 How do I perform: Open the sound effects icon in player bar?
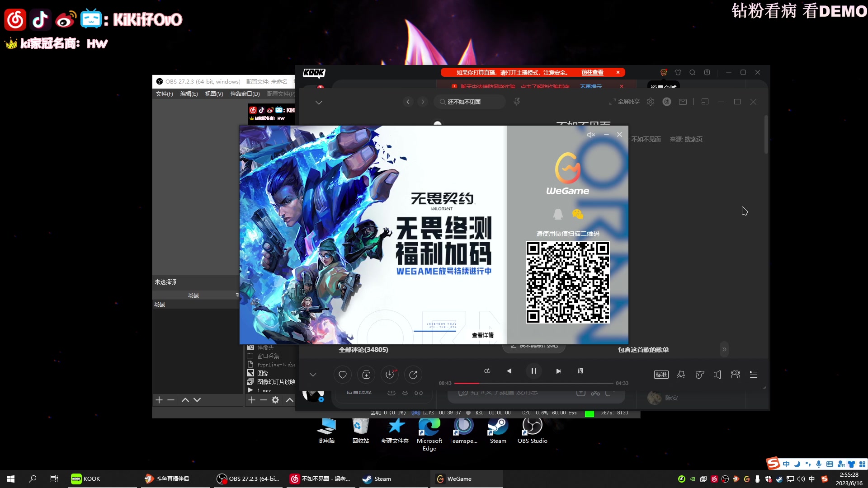click(681, 375)
